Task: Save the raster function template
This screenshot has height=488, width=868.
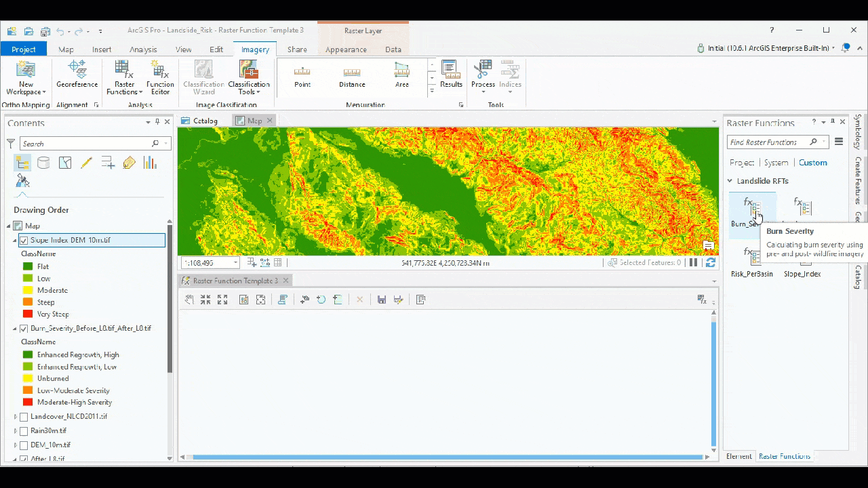Action: (x=381, y=299)
